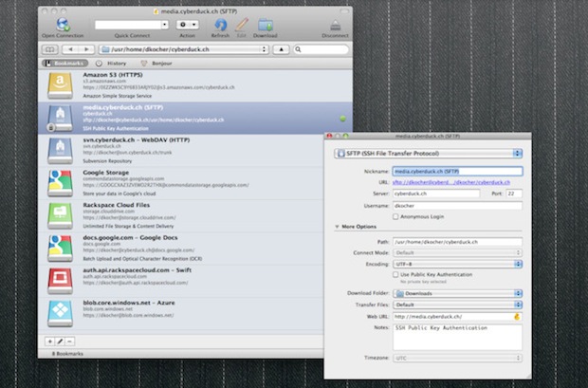This screenshot has width=588, height=388.
Task: Open the Timezone UTC dropdown
Action: click(457, 358)
